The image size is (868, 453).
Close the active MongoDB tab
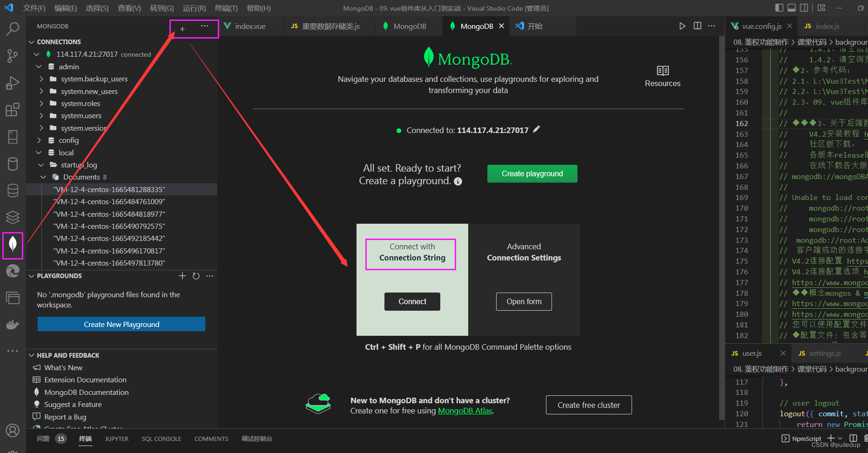pyautogui.click(x=501, y=26)
